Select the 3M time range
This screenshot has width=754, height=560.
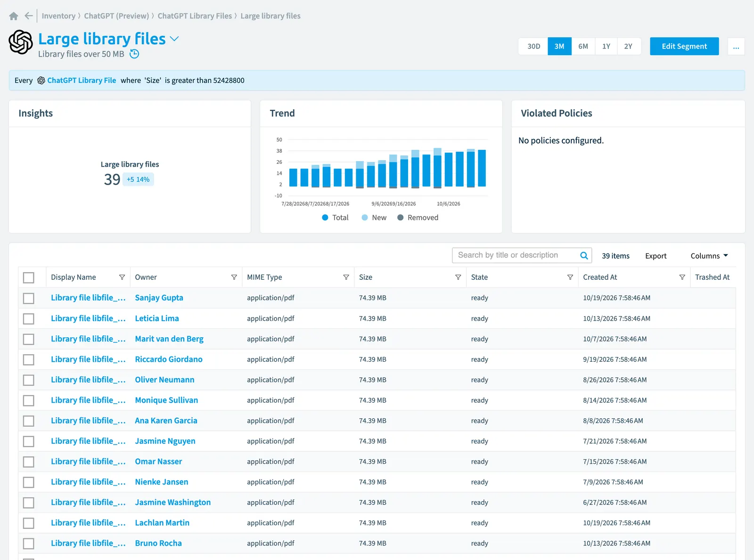tap(559, 46)
